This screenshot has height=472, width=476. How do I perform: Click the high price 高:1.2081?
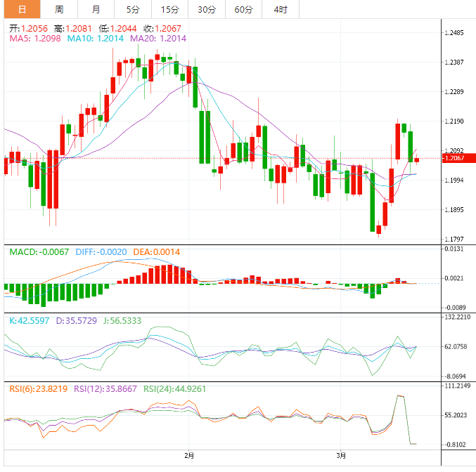coord(73,29)
